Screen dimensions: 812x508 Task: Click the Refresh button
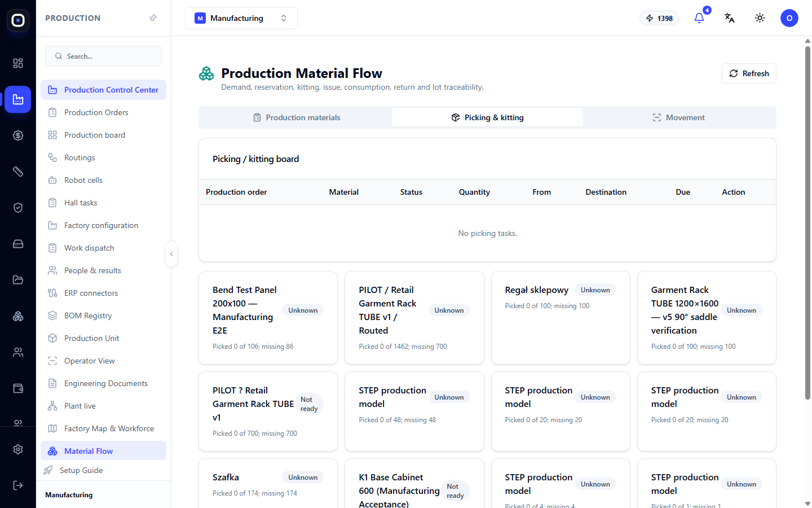(x=749, y=73)
